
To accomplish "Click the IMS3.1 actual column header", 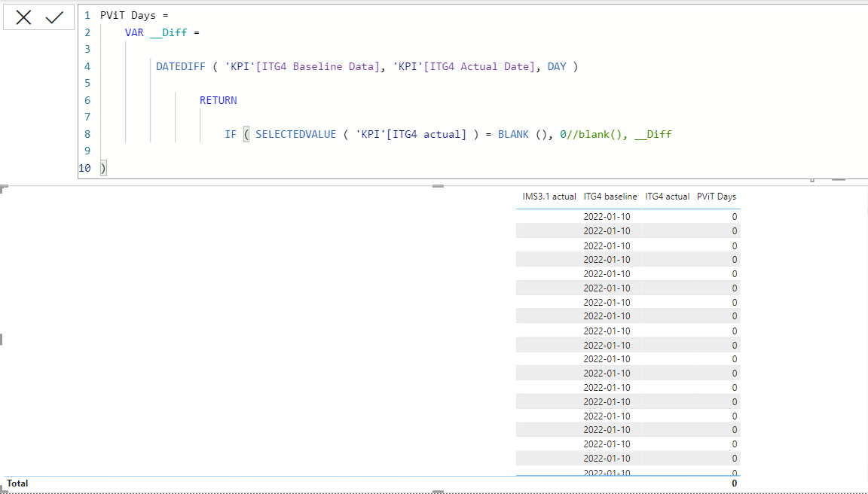I will pyautogui.click(x=549, y=197).
